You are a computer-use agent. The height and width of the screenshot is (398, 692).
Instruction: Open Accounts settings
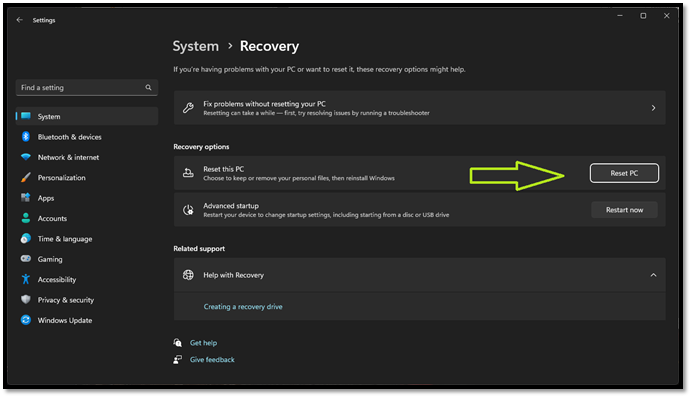pyautogui.click(x=87, y=218)
